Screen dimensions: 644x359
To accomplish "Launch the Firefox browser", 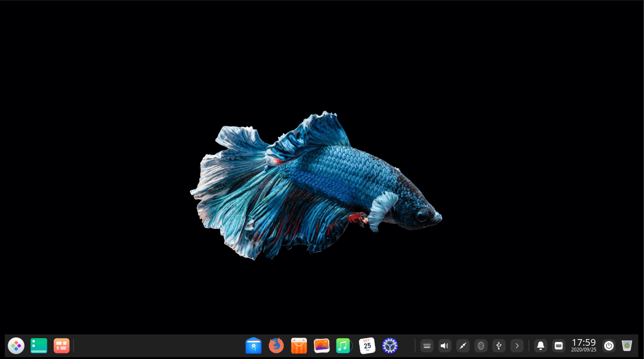I will tap(276, 346).
